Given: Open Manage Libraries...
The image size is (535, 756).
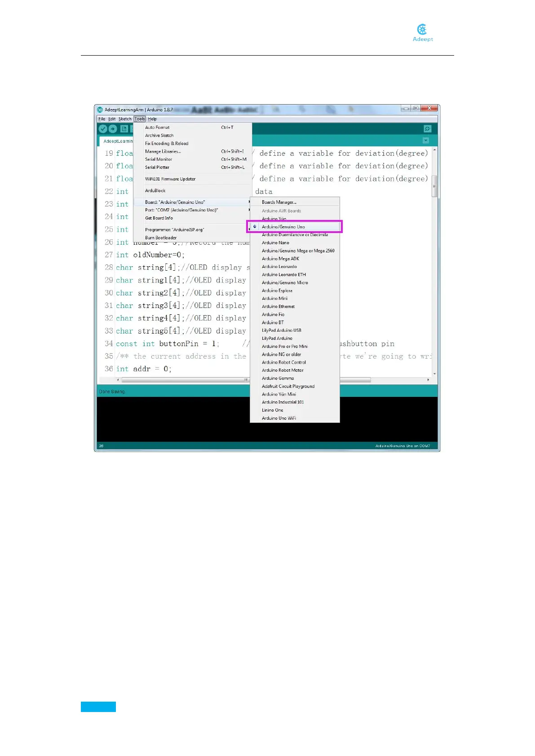Looking at the screenshot, I should pos(192,152).
